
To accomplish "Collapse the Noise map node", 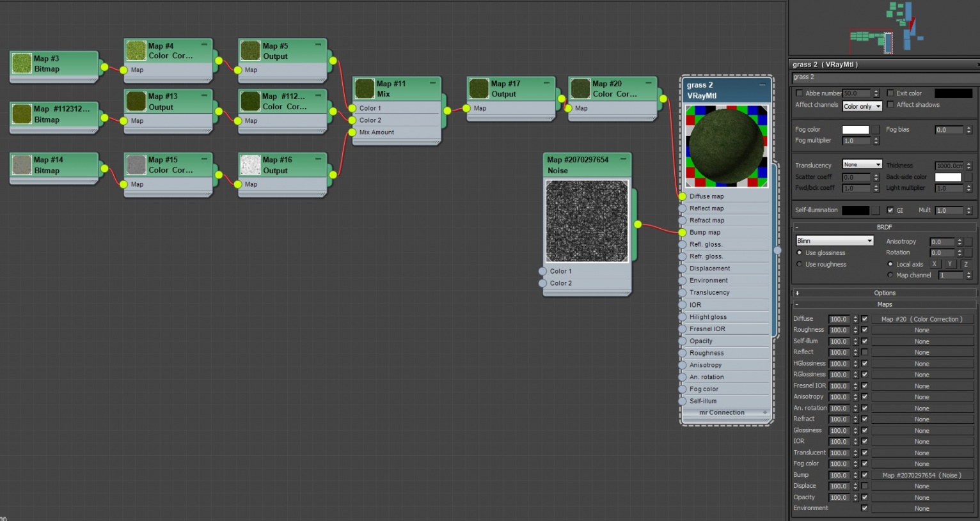I will pos(623,159).
